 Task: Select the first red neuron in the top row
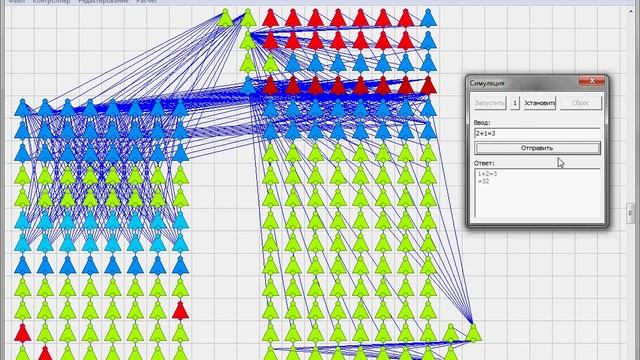point(271,18)
